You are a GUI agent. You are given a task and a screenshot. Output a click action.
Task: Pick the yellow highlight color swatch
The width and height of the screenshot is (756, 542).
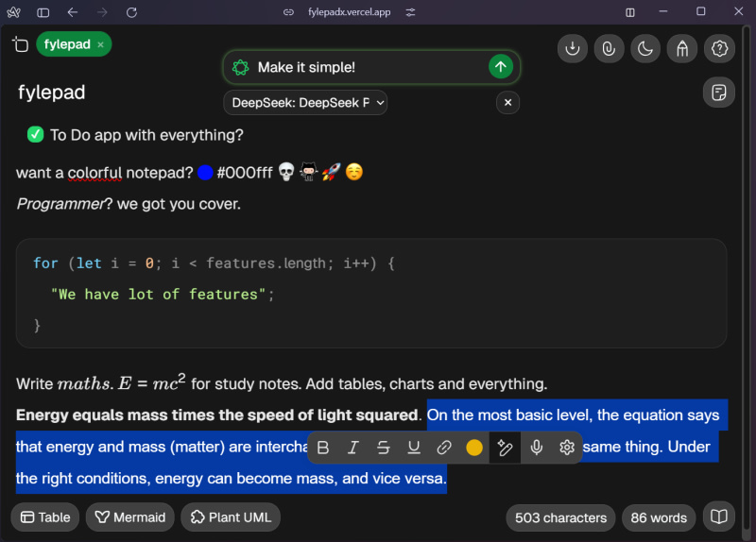click(x=474, y=448)
